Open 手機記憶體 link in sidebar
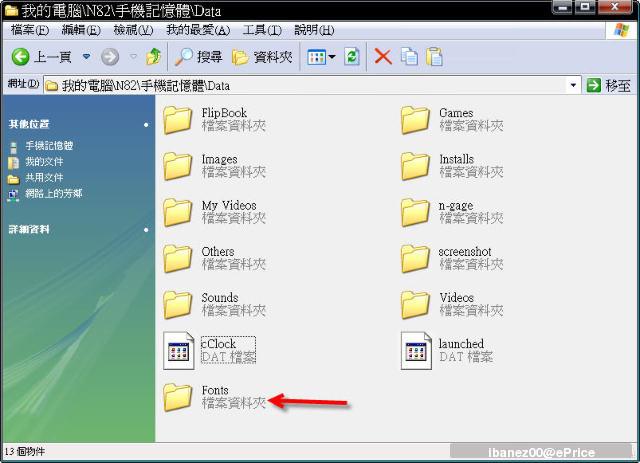Screen dimensions: 640x463 tap(49, 145)
